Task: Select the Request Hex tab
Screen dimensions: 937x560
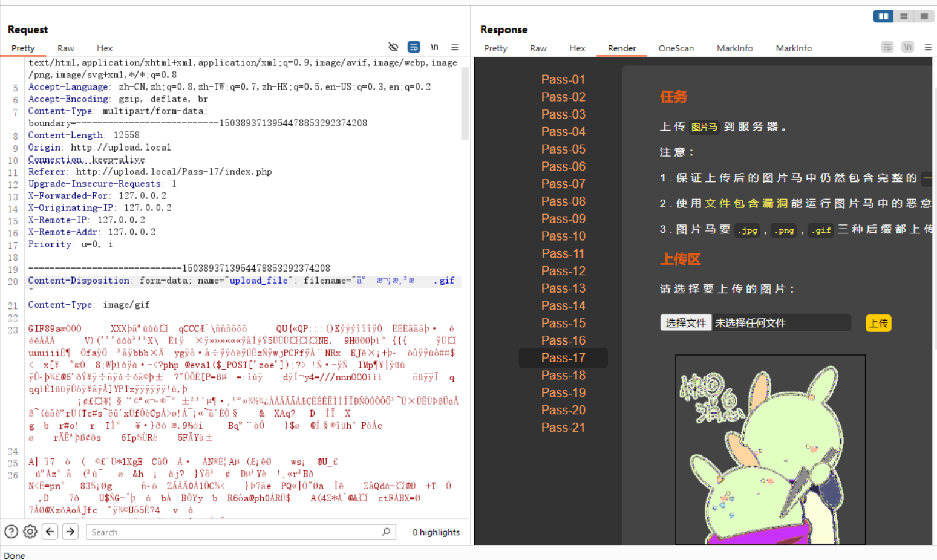Action: 105,48
